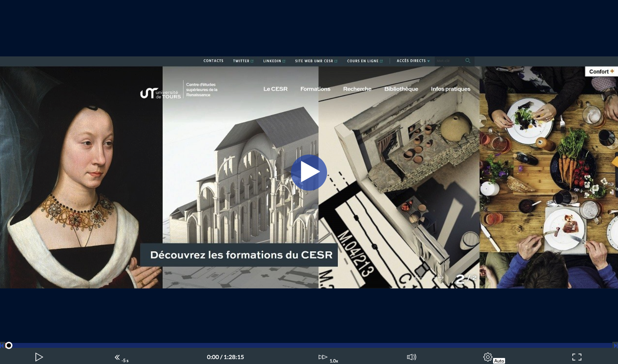Click the Auto quality label beside the gear
Screen dimensions: 618x364
(x=499, y=361)
